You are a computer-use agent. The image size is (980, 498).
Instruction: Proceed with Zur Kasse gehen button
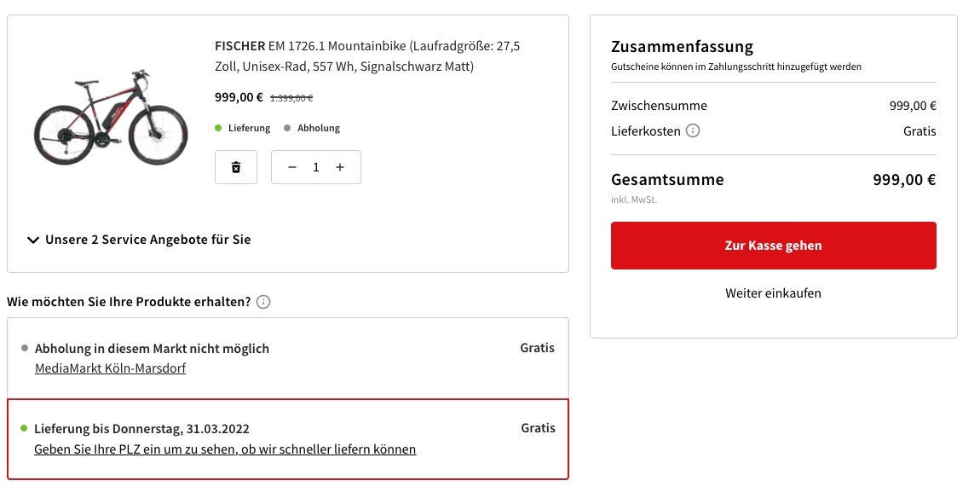tap(773, 246)
